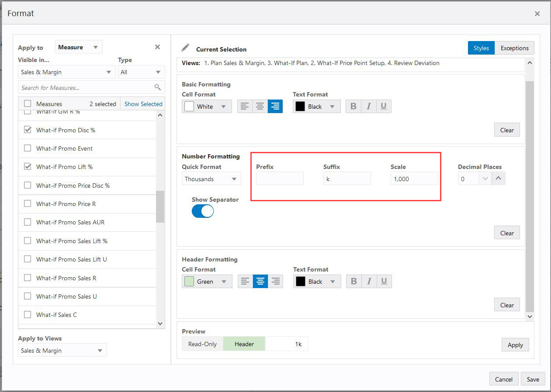Click the formatting panel scroll up arrow

(530, 63)
